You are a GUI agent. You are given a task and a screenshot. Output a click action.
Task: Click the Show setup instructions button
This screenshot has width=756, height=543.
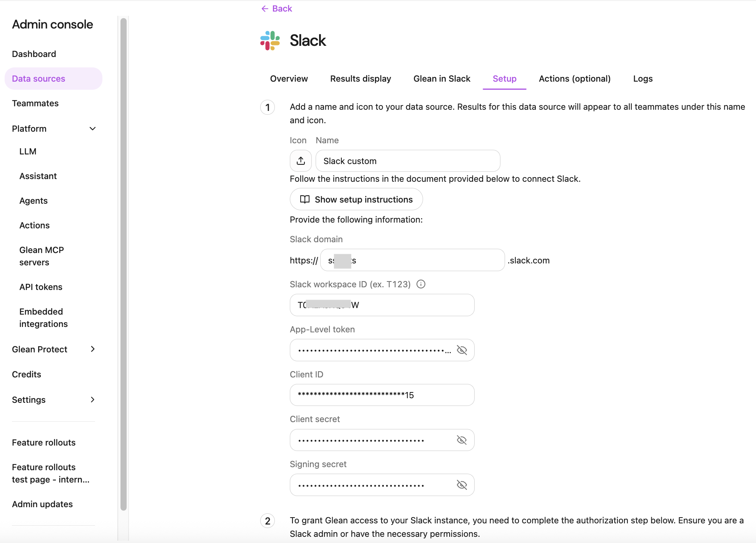point(356,199)
